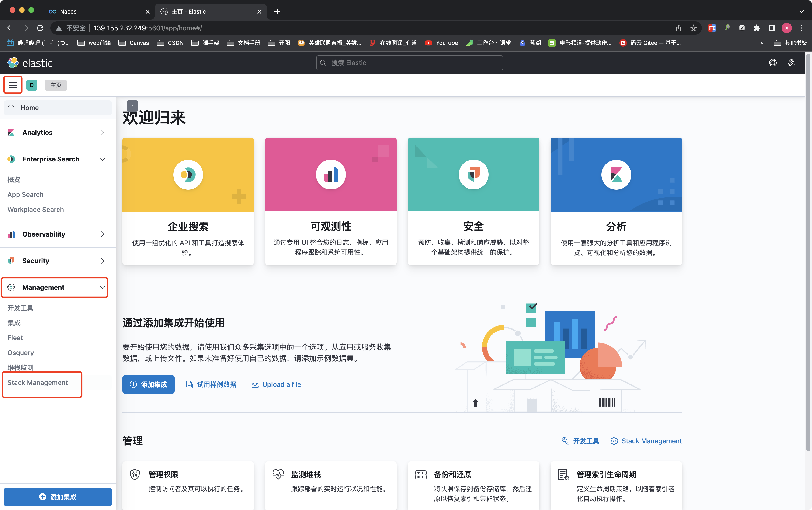812x510 pixels.
Task: Focus the 搜索 Elastic search field
Action: (x=409, y=63)
